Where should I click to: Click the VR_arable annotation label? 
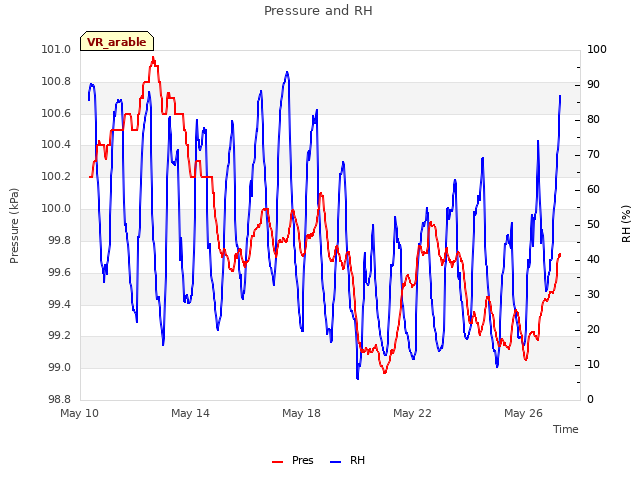(x=117, y=41)
